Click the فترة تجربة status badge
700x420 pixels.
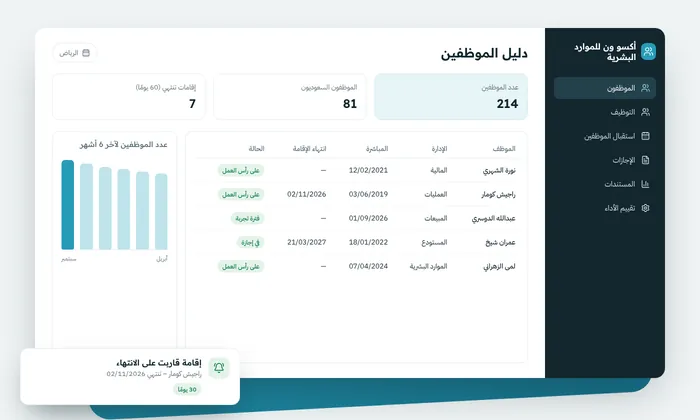click(247, 218)
